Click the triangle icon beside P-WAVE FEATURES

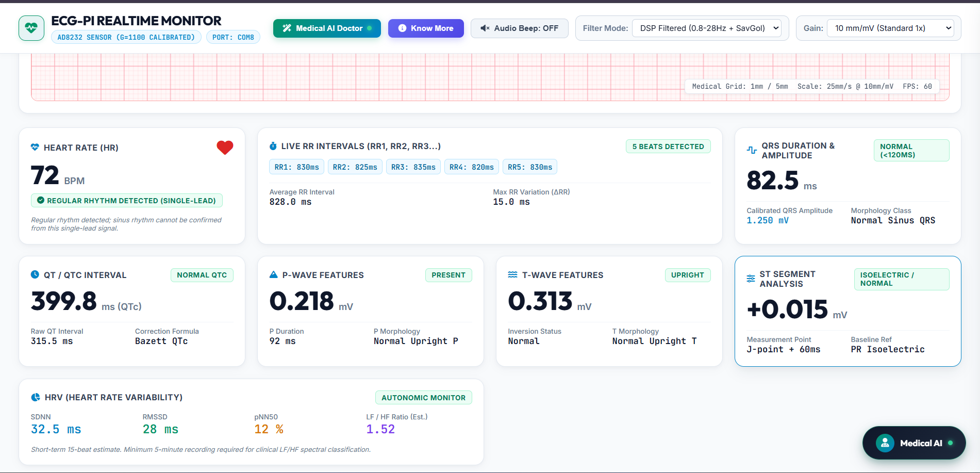point(274,274)
